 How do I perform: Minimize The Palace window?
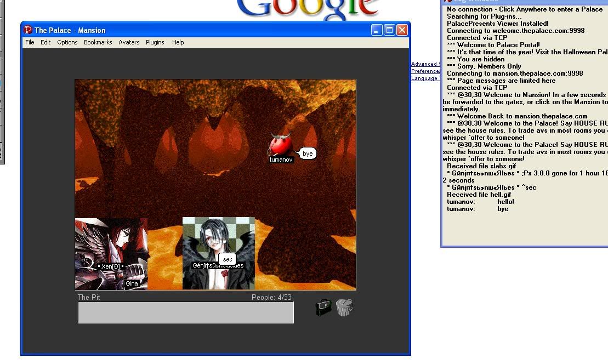(x=377, y=30)
